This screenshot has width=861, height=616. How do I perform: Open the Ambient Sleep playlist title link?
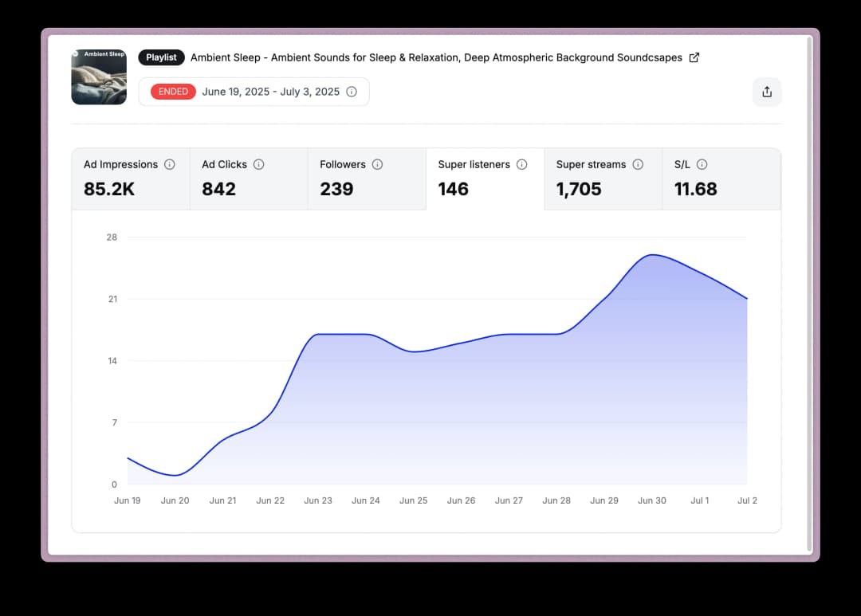tap(436, 57)
